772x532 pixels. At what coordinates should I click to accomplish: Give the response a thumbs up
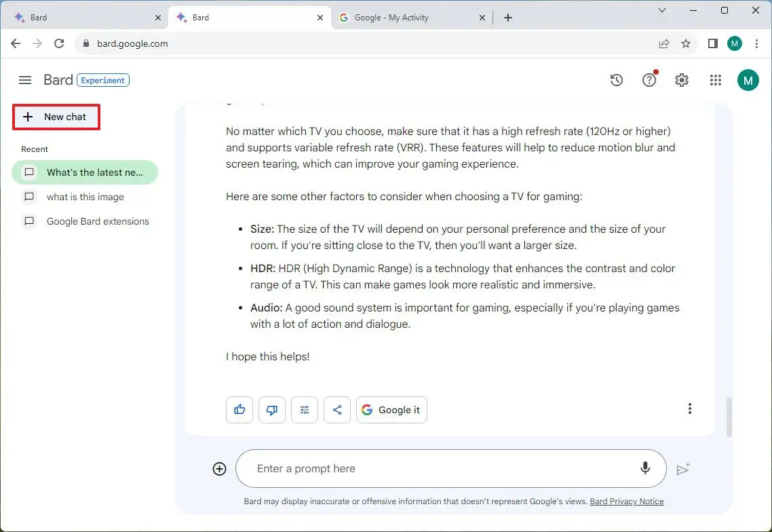239,409
